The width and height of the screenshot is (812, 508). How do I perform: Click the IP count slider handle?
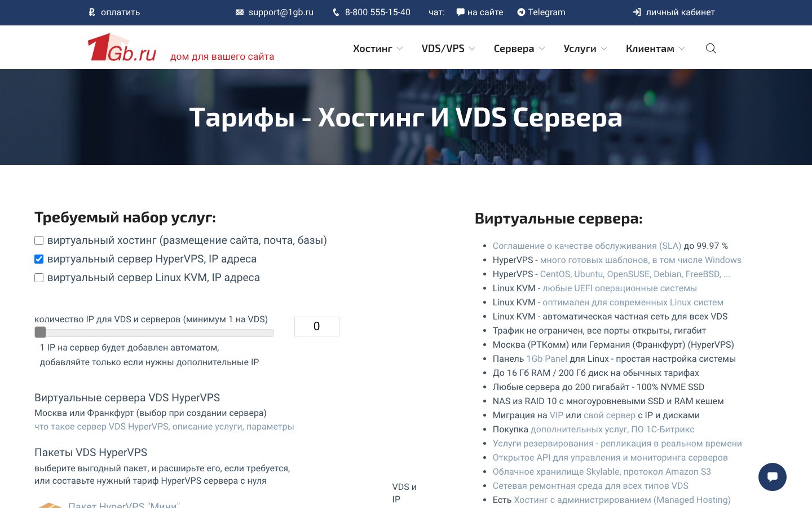pos(40,332)
